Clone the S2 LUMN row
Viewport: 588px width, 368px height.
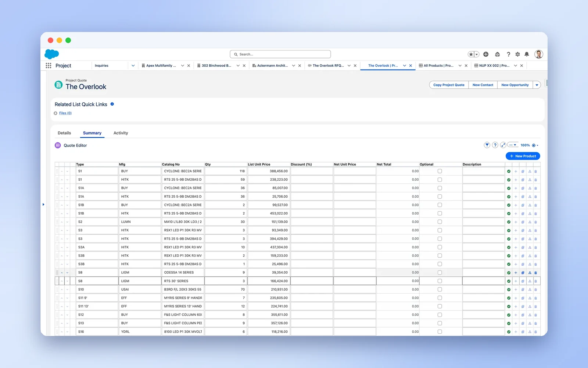click(x=523, y=222)
